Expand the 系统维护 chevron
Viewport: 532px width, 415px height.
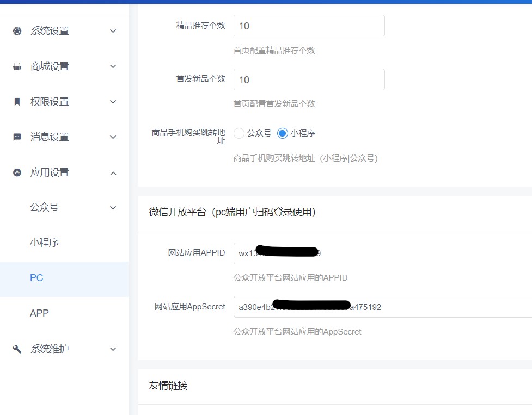point(113,349)
